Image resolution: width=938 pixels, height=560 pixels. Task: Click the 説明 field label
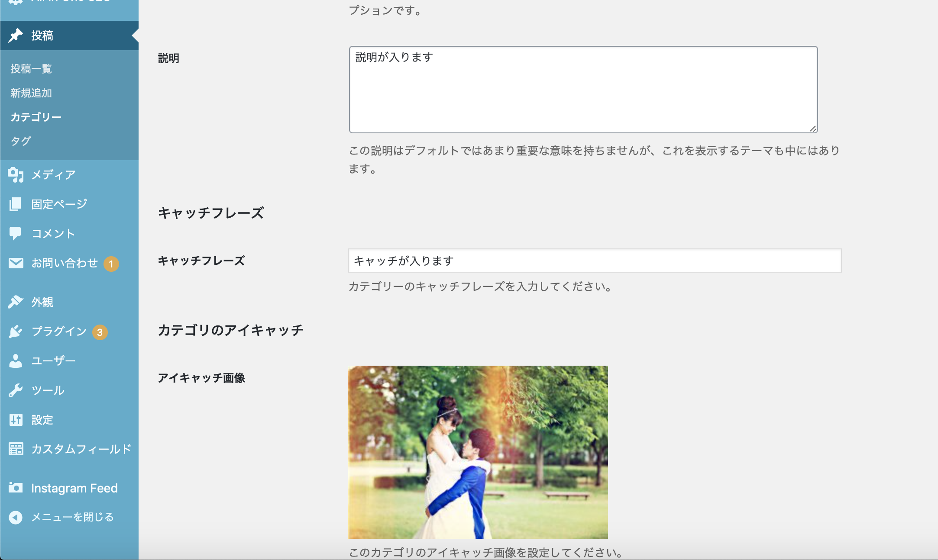tap(168, 58)
